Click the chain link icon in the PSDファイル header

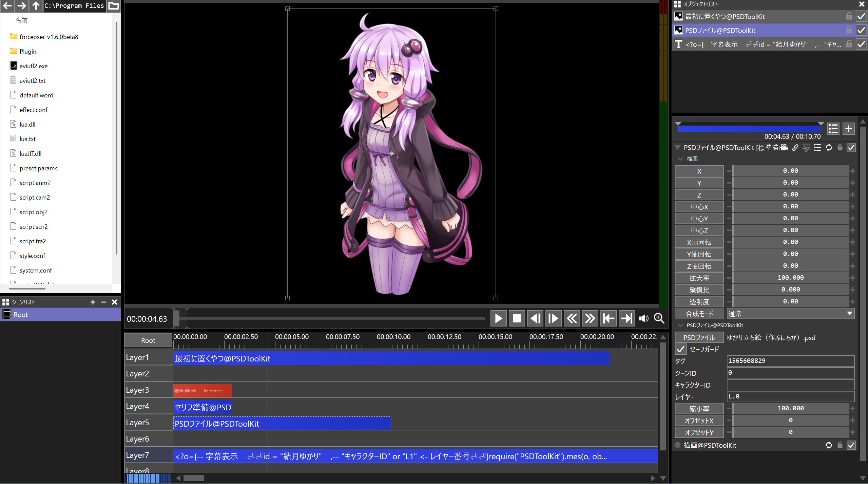[x=795, y=147]
